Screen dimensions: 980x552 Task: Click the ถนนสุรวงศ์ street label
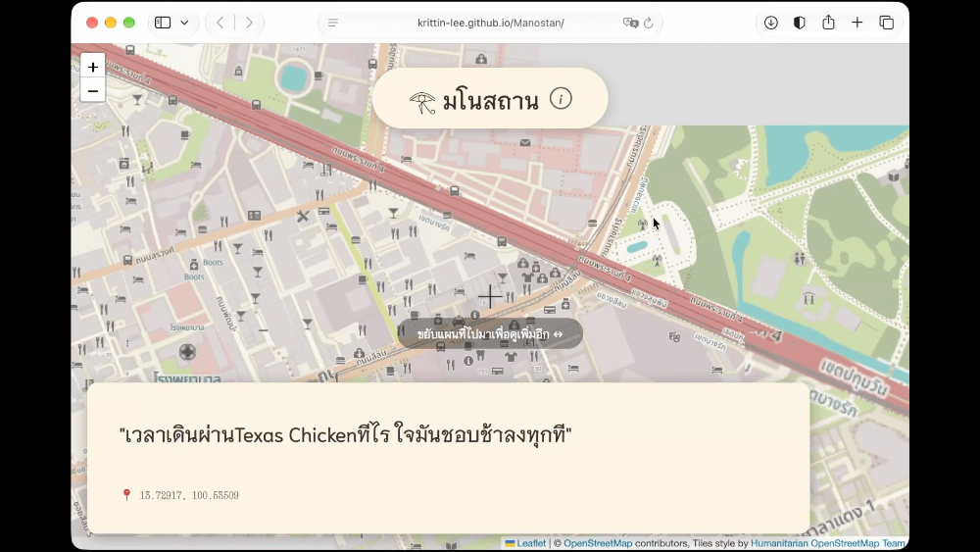[x=155, y=255]
